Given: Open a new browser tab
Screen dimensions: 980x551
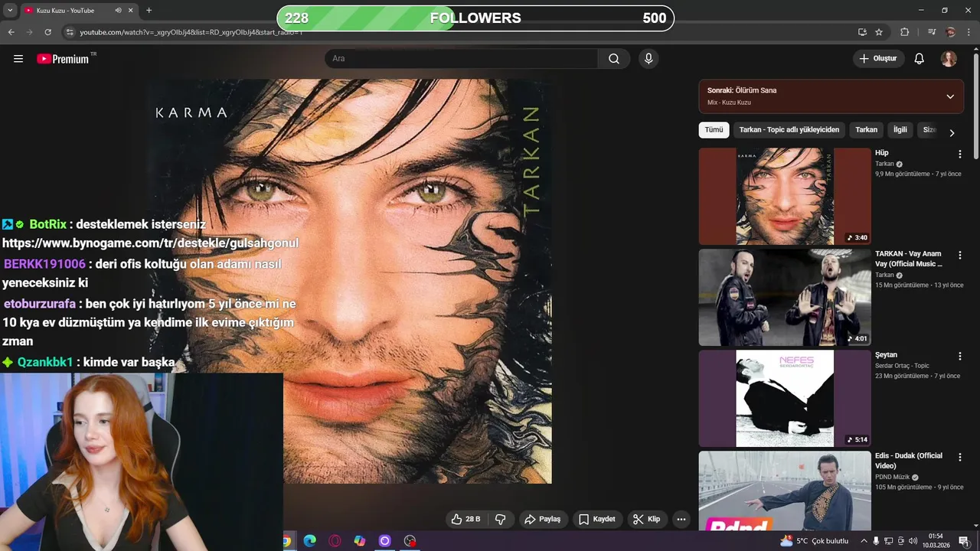Looking at the screenshot, I should (149, 11).
